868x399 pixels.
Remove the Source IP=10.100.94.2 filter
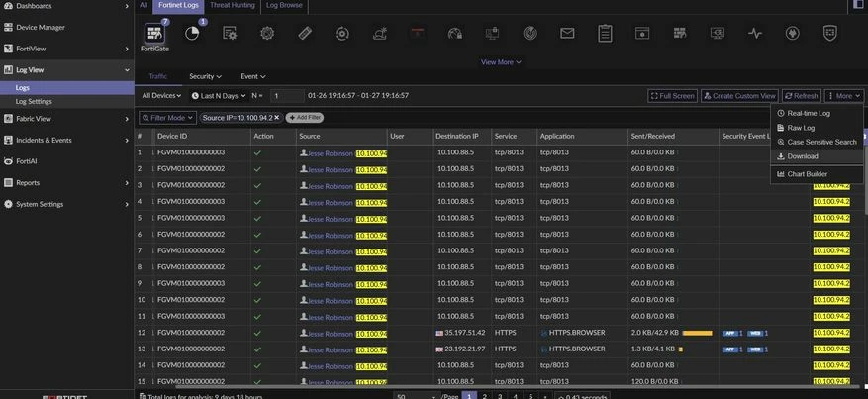coord(277,117)
